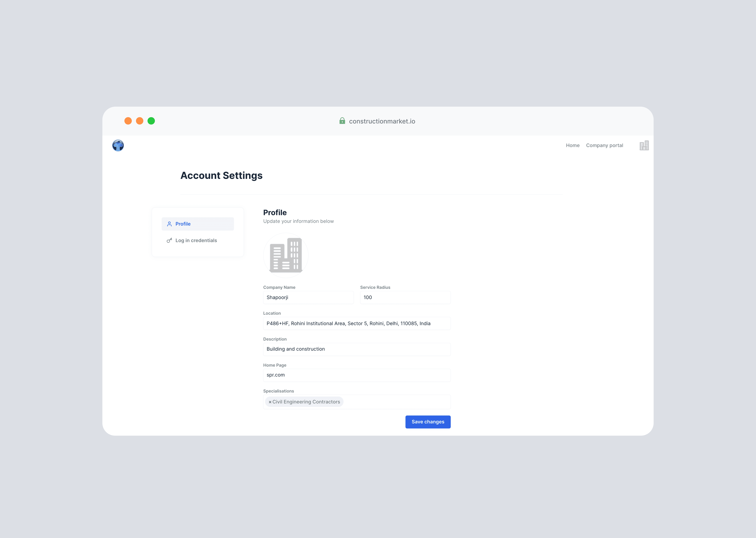Click the key icon beside Log in credentials
Image resolution: width=756 pixels, height=538 pixels.
pyautogui.click(x=169, y=240)
